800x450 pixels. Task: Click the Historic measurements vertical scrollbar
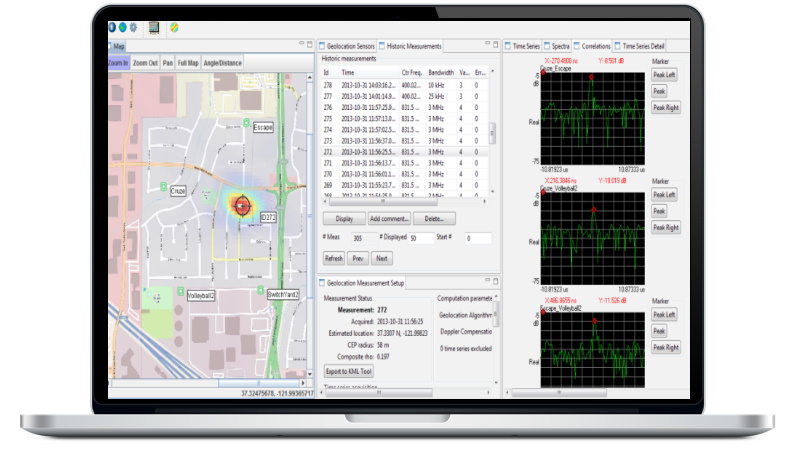(491, 130)
